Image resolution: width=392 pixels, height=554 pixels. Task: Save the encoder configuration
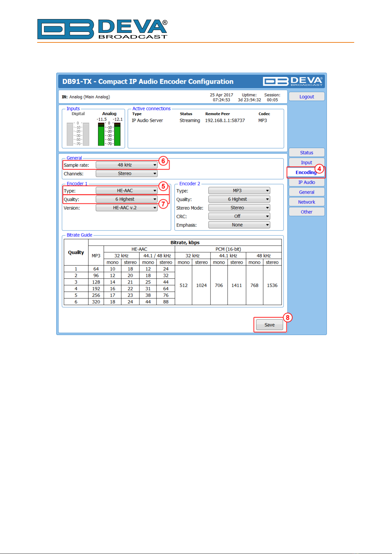[x=269, y=325]
